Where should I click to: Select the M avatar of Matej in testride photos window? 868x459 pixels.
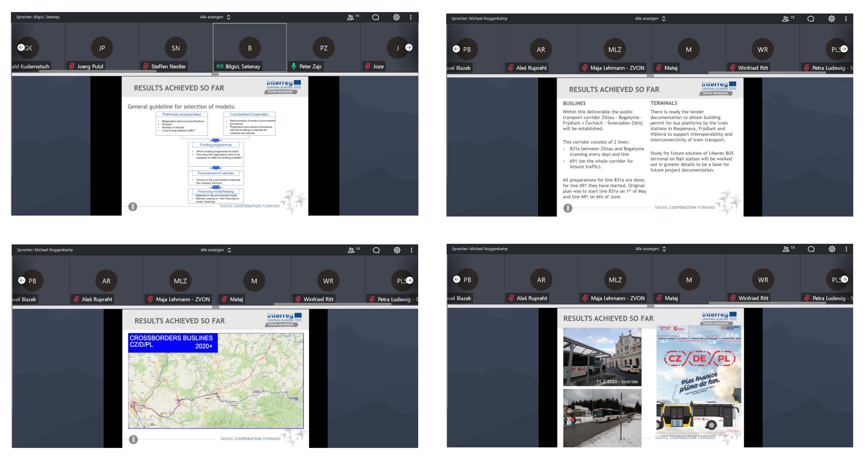pos(689,280)
